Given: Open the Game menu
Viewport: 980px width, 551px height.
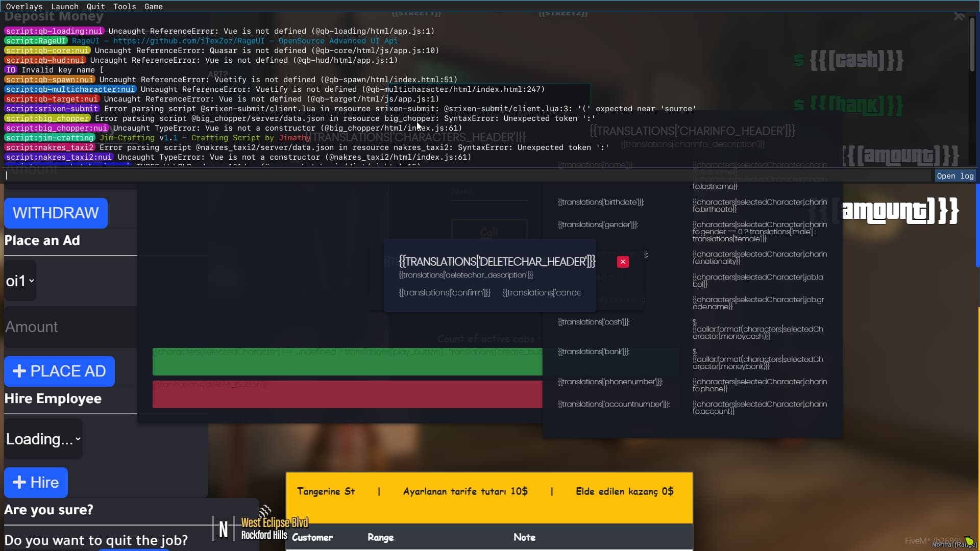Looking at the screenshot, I should pos(153,7).
